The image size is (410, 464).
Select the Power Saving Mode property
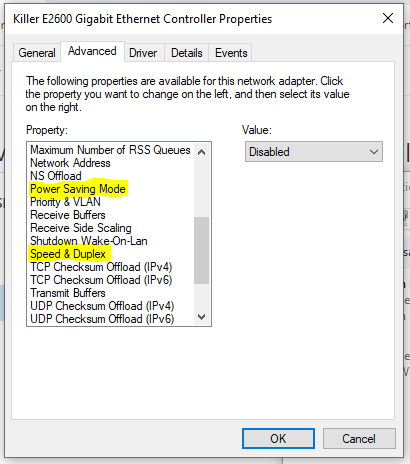(x=78, y=189)
